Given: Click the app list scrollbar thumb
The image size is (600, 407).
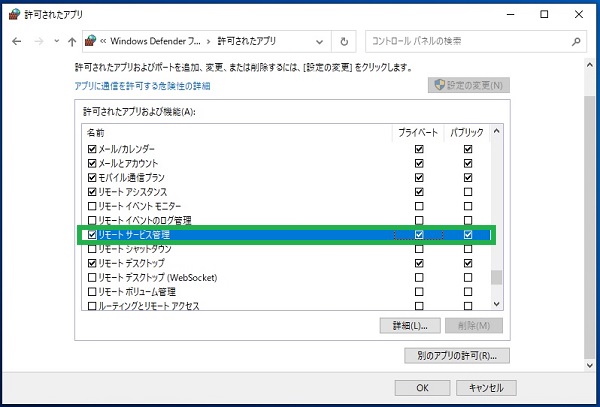Looking at the screenshot, I should point(496,278).
